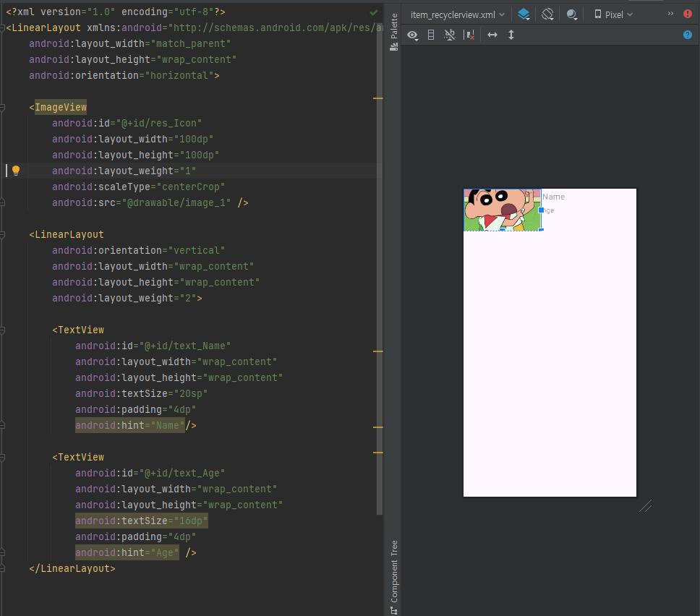Viewport: 700px width, 616px height.
Task: Collapse the text_Name TextView fold marker
Action: [x=2, y=330]
